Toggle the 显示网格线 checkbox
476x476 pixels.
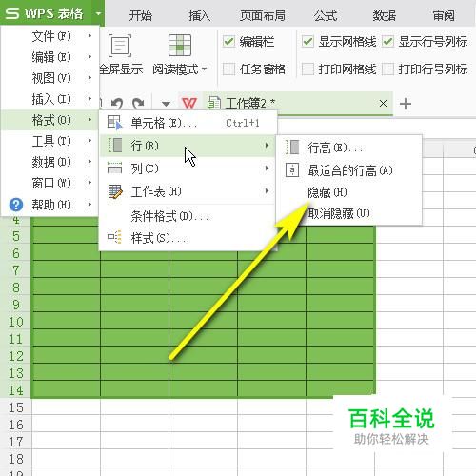[x=307, y=42]
